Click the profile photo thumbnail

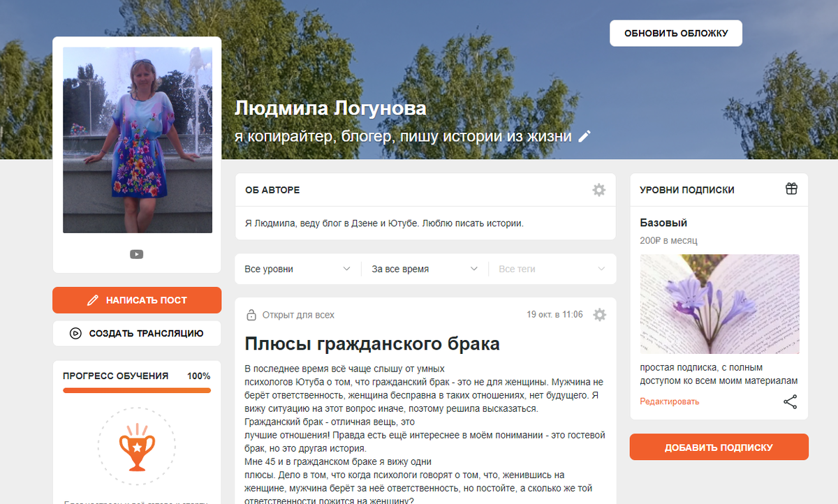[138, 140]
